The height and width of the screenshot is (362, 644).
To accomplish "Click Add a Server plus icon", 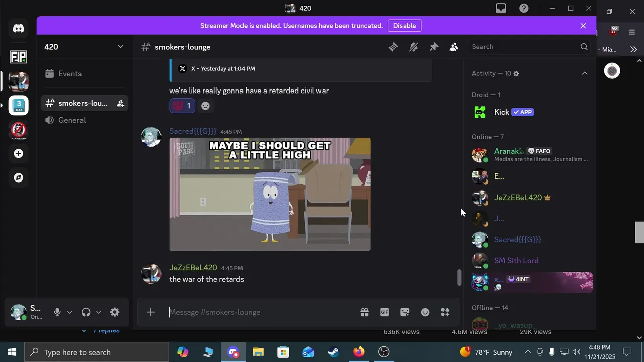I will coord(19,153).
